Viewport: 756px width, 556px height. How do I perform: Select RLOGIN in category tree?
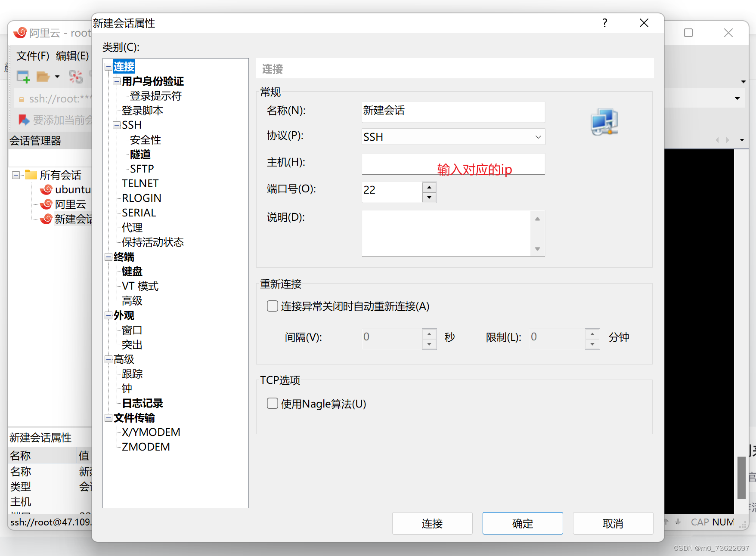pos(141,198)
